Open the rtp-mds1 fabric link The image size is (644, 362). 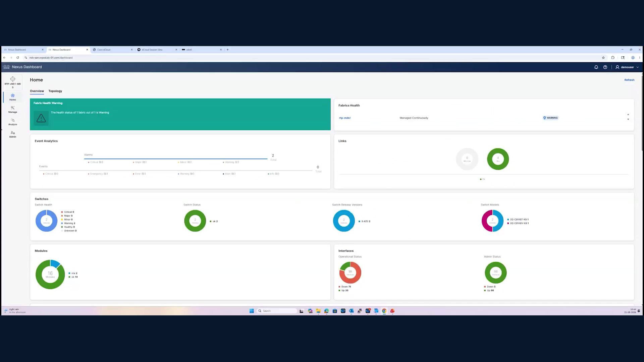click(x=345, y=118)
